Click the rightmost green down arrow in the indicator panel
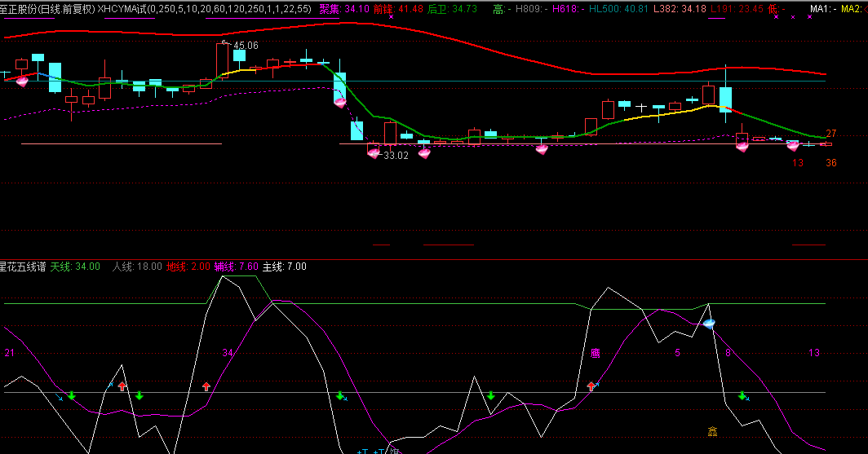 (x=742, y=395)
